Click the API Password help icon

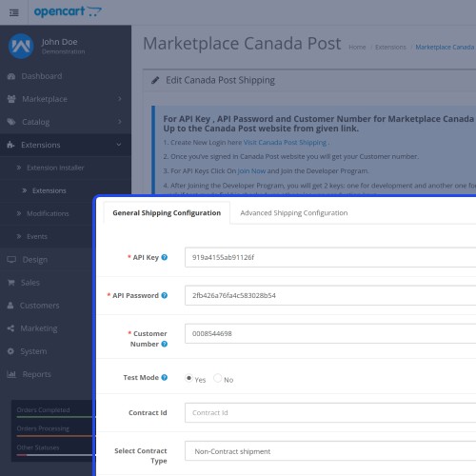[165, 295]
